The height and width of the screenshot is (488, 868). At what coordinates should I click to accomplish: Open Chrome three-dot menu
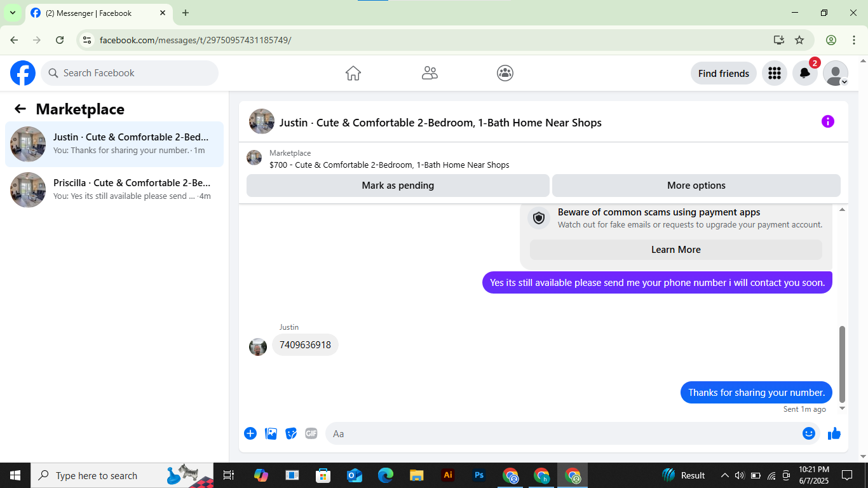pyautogui.click(x=853, y=40)
